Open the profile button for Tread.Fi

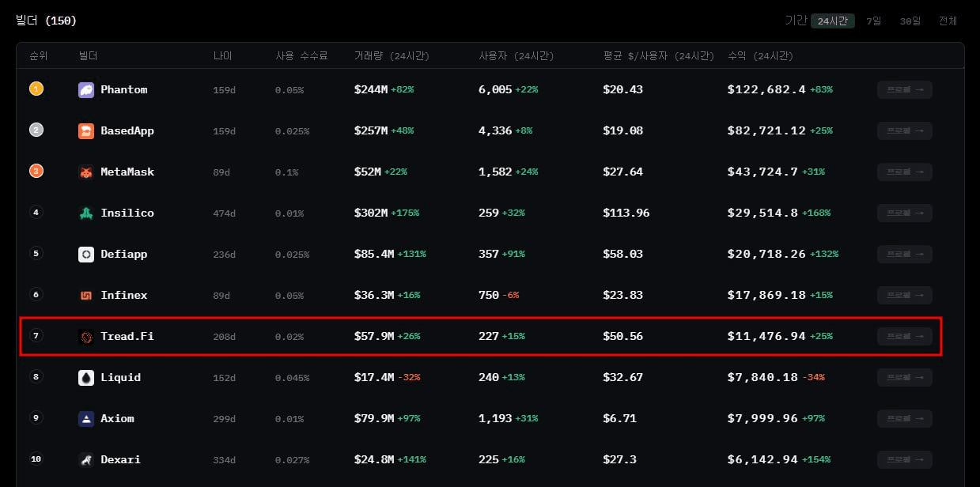point(904,337)
